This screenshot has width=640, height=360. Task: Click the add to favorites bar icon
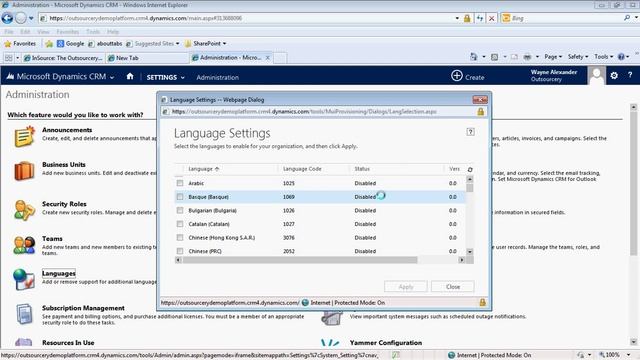[49, 44]
